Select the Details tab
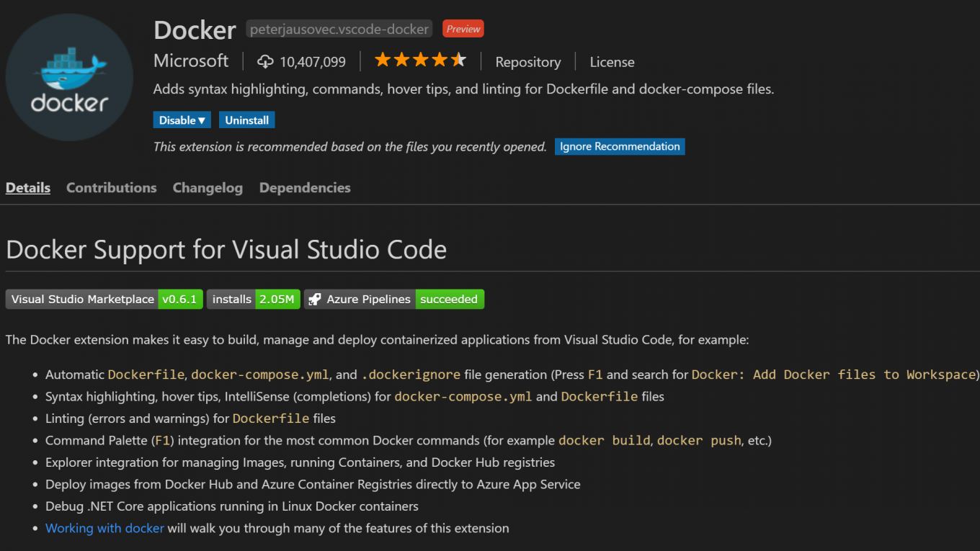Screen dimensions: 980x551 (x=27, y=187)
